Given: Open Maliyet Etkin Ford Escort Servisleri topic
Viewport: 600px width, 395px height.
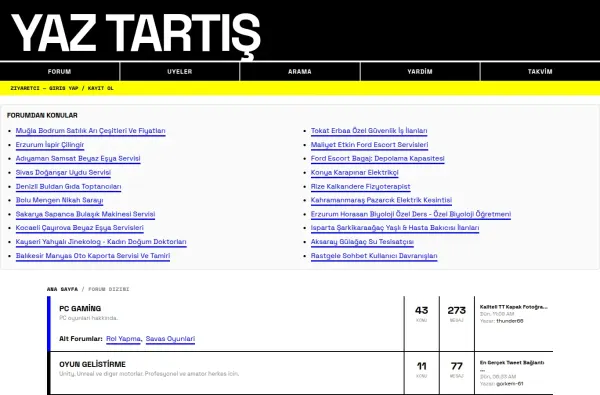Looking at the screenshot, I should [x=369, y=145].
